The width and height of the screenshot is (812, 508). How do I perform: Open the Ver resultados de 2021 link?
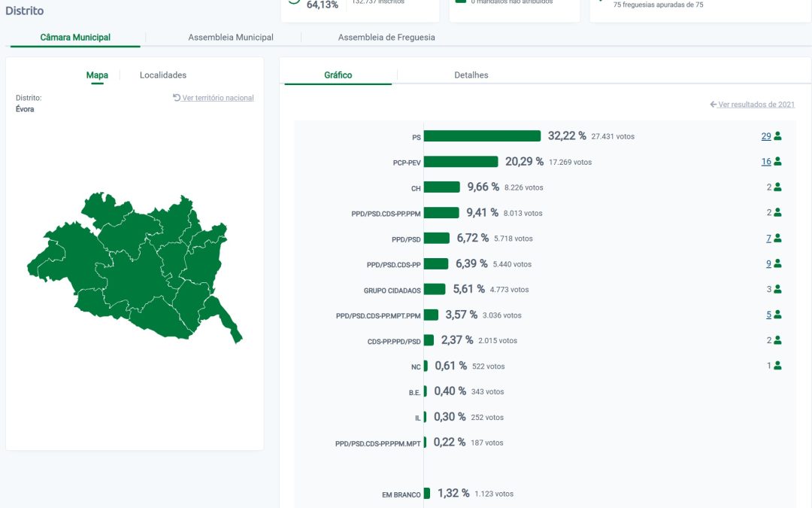[x=756, y=105]
